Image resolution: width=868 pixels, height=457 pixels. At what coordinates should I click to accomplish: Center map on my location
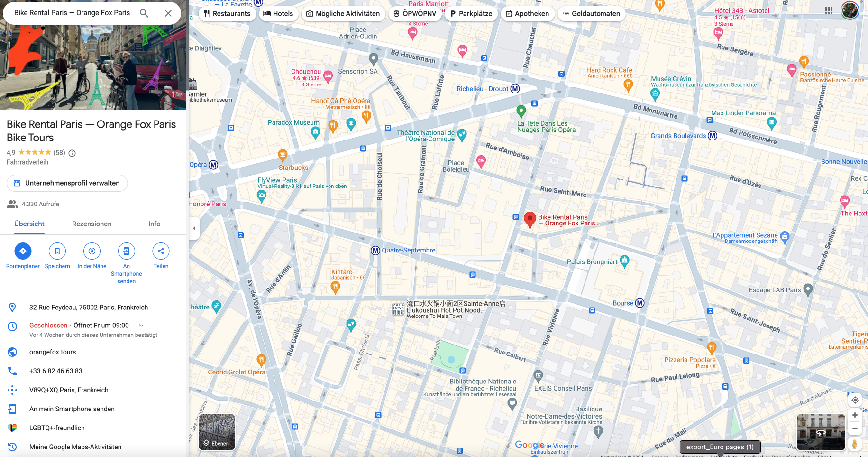coord(855,400)
